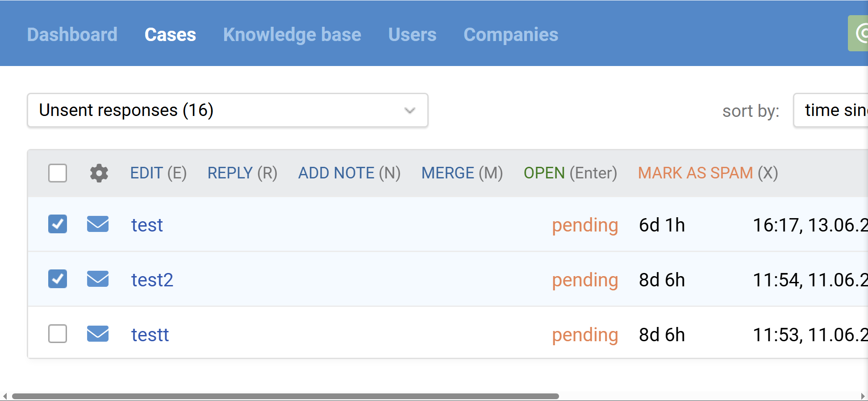Click the horizontal scrollbar thumb
This screenshot has width=868, height=401.
[x=285, y=396]
